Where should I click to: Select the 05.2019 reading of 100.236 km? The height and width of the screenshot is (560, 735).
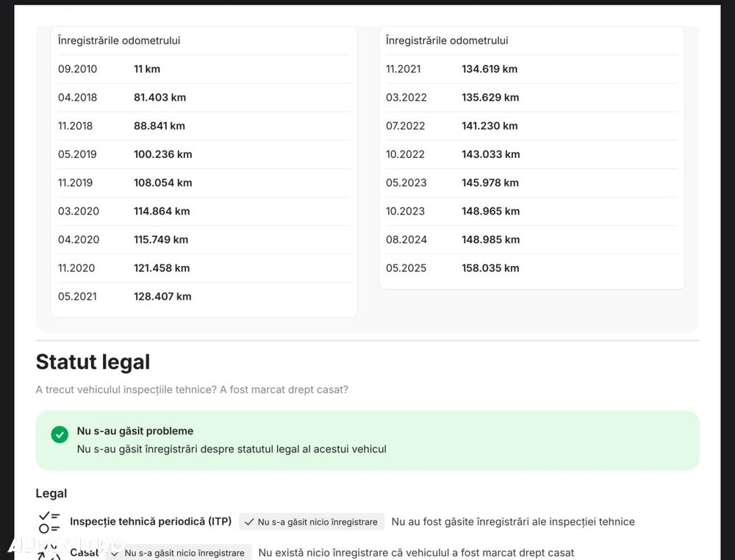click(x=162, y=154)
